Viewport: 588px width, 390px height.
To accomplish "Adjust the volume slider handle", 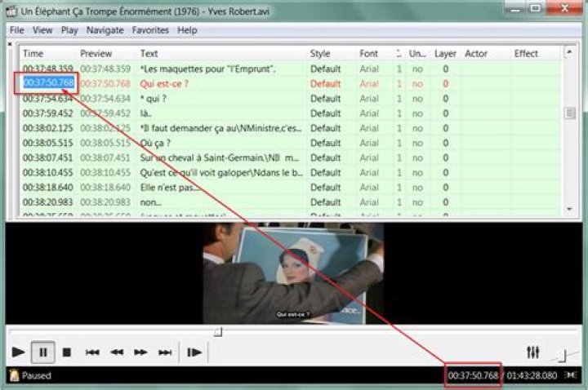I will click(562, 356).
